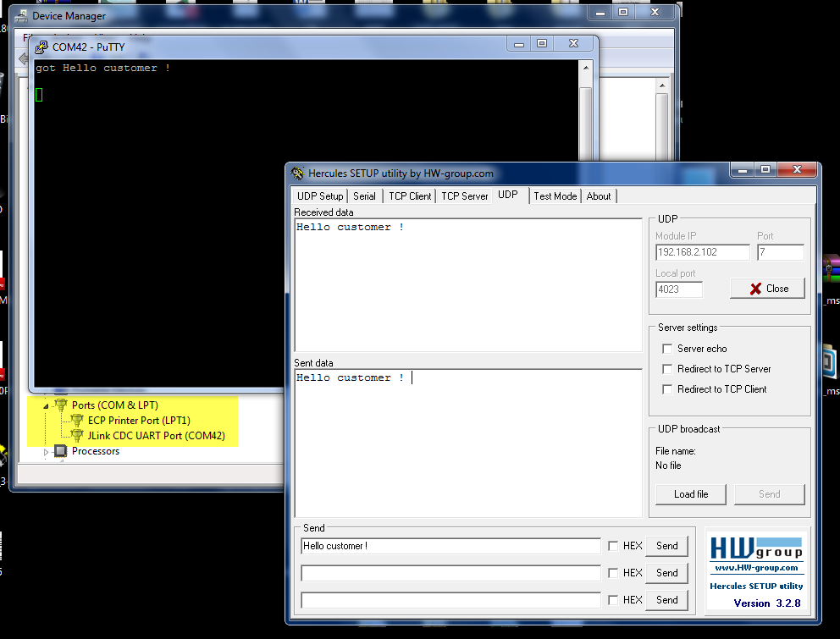This screenshot has height=639, width=840.
Task: Click the Device Manager scrollbar up arrow
Action: pyautogui.click(x=662, y=85)
